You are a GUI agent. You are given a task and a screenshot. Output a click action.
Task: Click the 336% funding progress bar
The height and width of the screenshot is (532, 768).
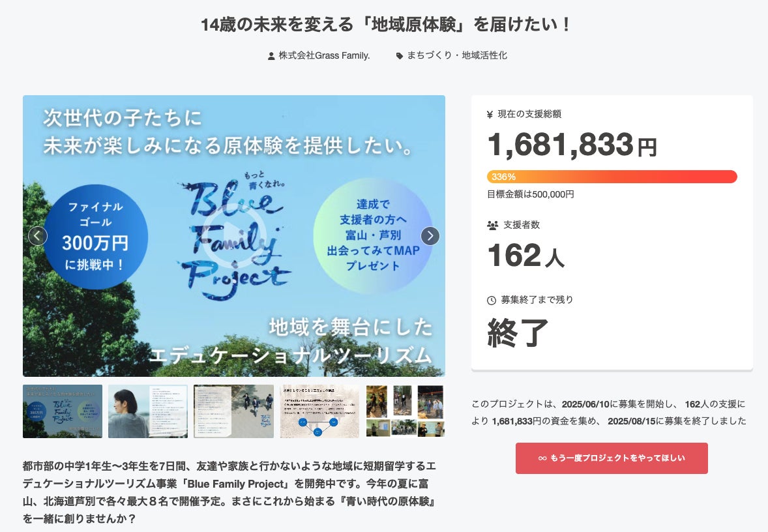(612, 177)
